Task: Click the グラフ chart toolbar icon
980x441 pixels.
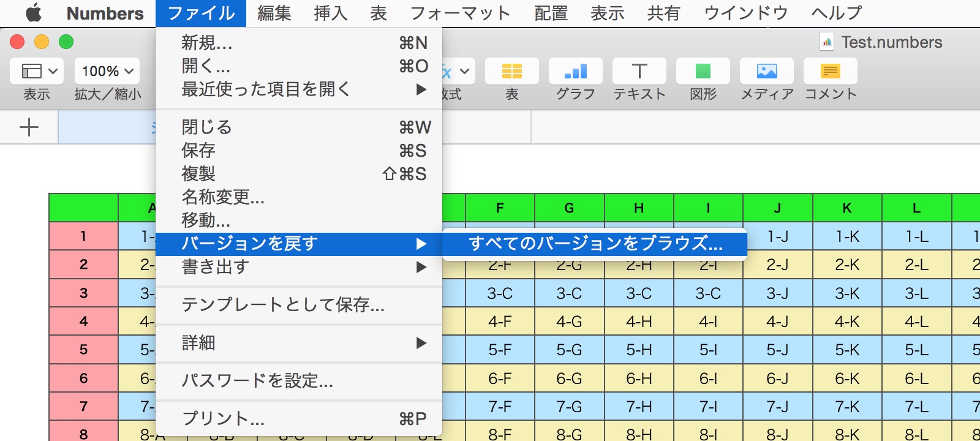Action: (x=576, y=71)
